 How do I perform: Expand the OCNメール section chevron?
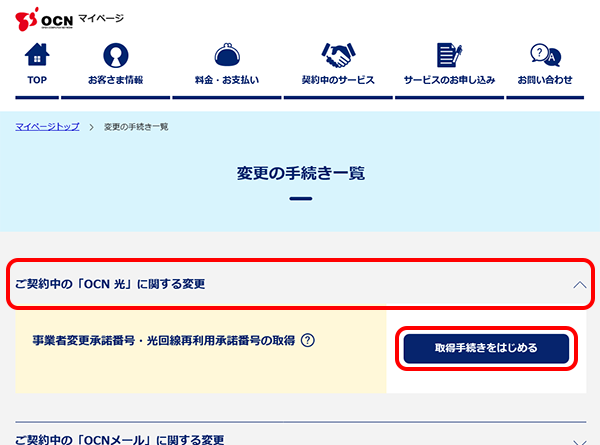[x=580, y=441]
